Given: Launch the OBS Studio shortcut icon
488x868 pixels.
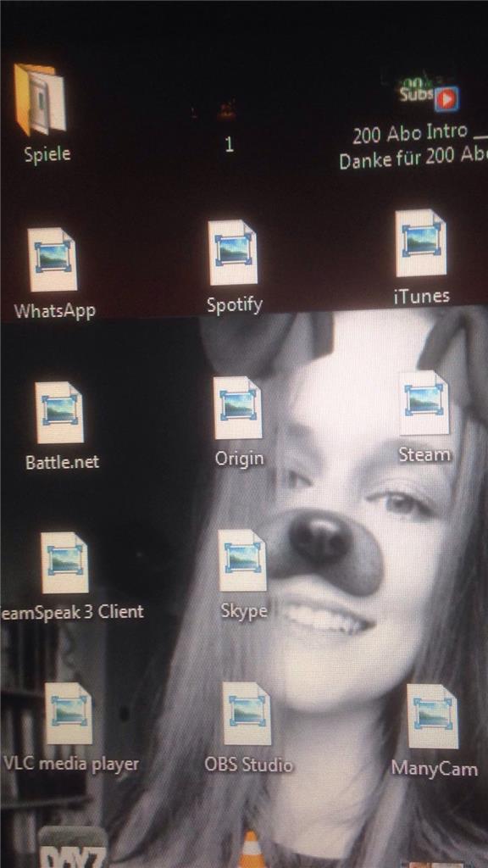Looking at the screenshot, I should coord(247,714).
